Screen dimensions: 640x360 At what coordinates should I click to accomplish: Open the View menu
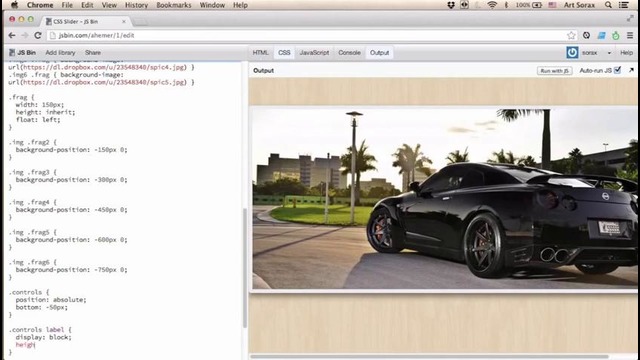(x=109, y=5)
